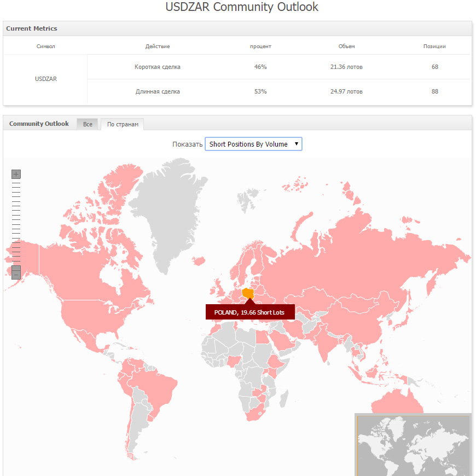Click the Community Outlook panel title
The width and height of the screenshot is (476, 476).
(x=39, y=124)
